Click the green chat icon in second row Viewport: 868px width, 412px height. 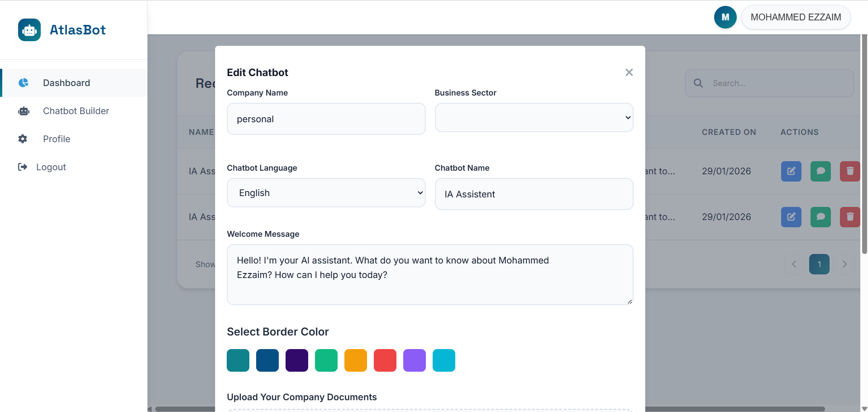820,217
